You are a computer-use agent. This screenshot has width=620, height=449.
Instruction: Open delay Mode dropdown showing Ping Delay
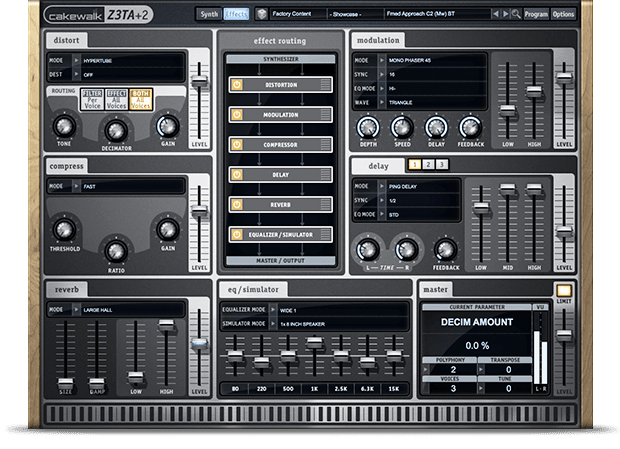[x=406, y=186]
